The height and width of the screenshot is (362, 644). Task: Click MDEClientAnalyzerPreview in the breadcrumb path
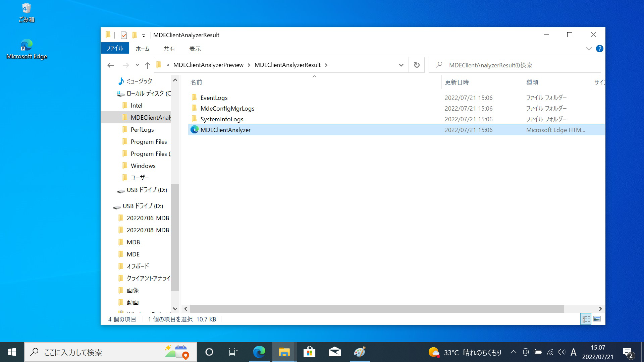(208, 65)
